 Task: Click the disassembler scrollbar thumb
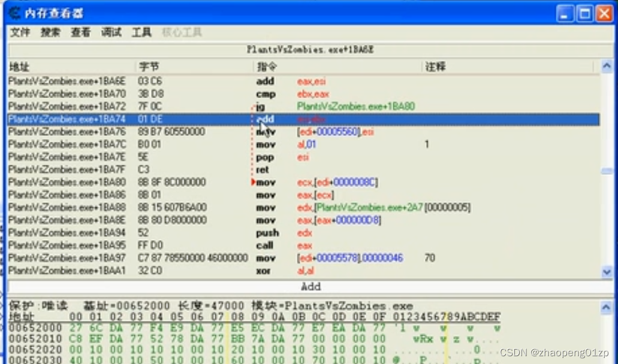(x=607, y=171)
